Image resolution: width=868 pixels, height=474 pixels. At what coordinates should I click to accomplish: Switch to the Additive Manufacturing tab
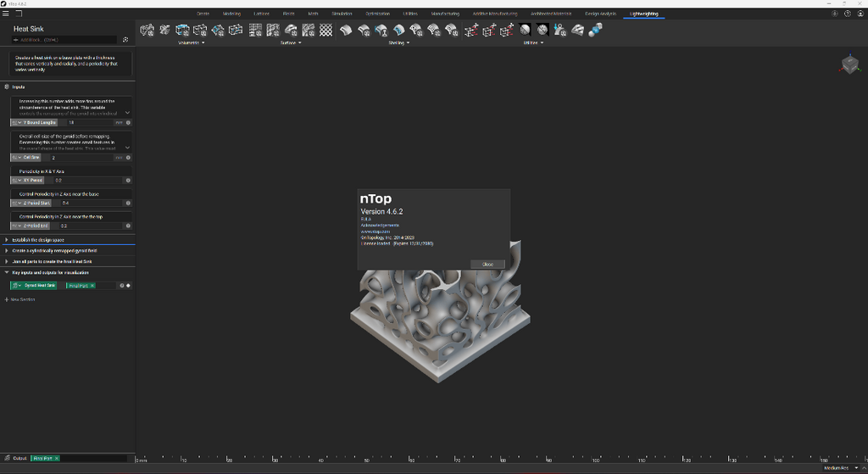(495, 14)
